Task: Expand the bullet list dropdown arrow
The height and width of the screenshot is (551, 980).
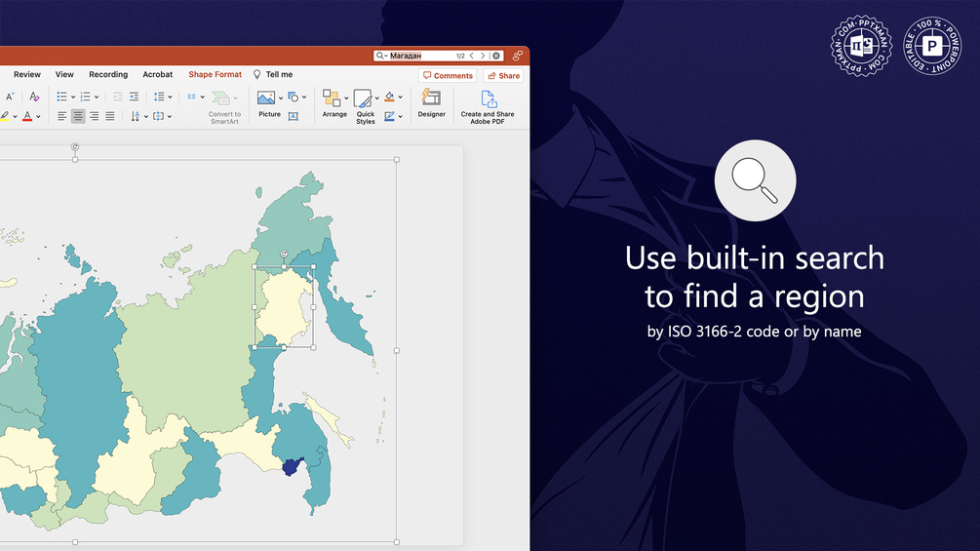Action: pos(73,97)
